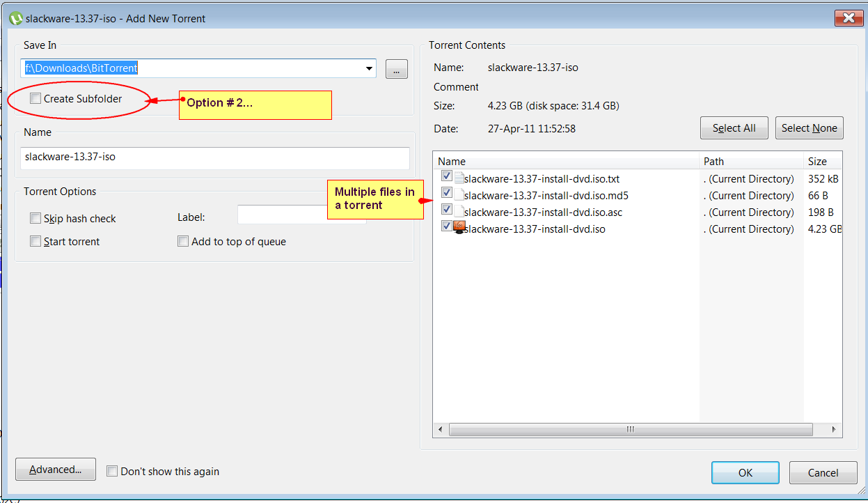Click Select All button
The height and width of the screenshot is (503, 868).
(734, 128)
